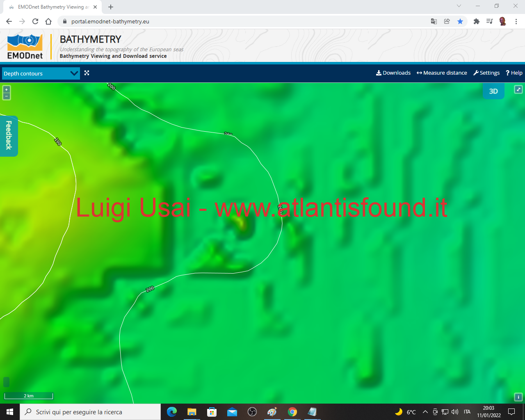525x420 pixels.
Task: Share this page icon
Action: click(447, 21)
